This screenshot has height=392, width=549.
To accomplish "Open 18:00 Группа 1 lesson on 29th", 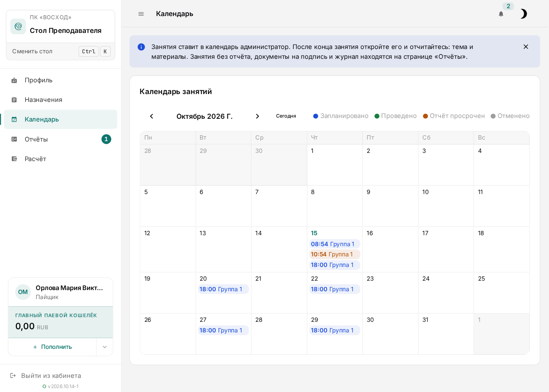I will 334,330.
